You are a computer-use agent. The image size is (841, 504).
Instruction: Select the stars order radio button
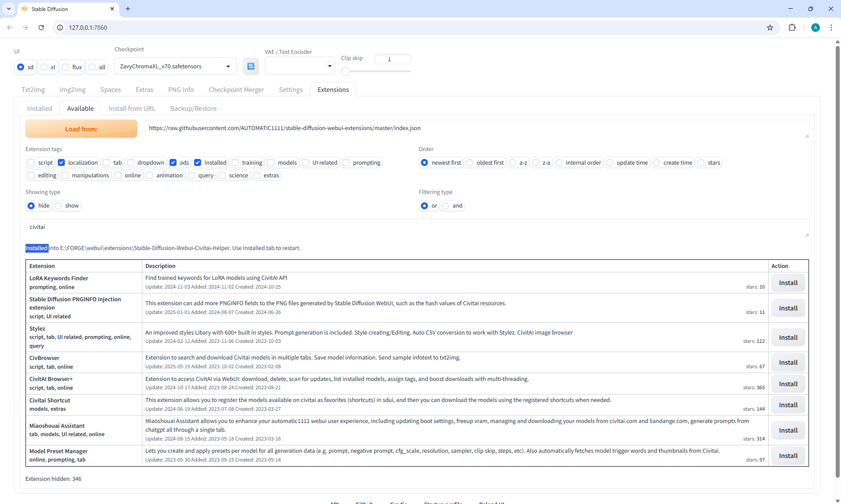701,162
